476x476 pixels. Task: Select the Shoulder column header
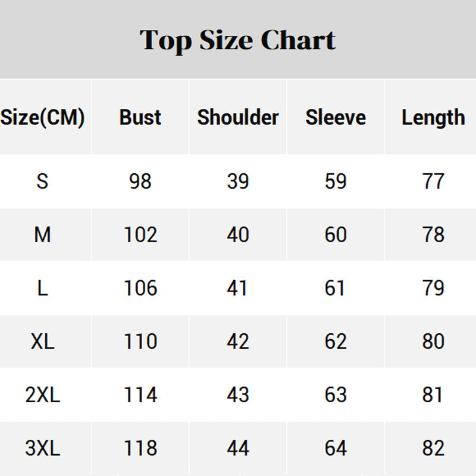[x=238, y=117]
